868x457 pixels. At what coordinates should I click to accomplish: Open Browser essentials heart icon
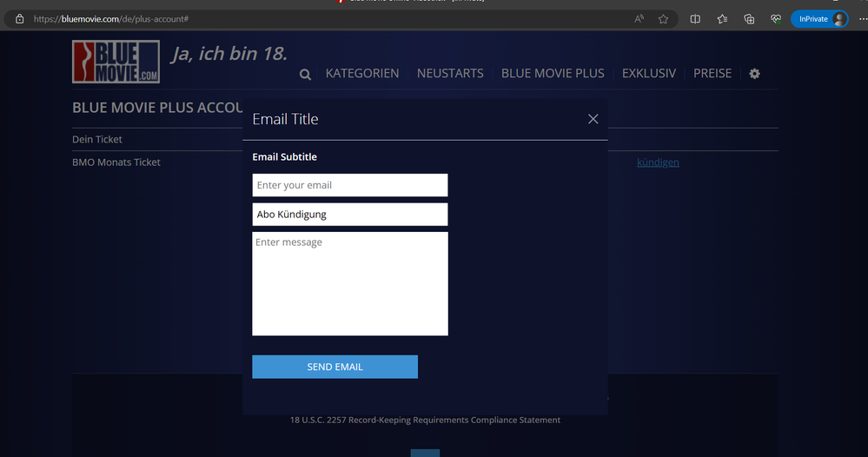pyautogui.click(x=776, y=19)
